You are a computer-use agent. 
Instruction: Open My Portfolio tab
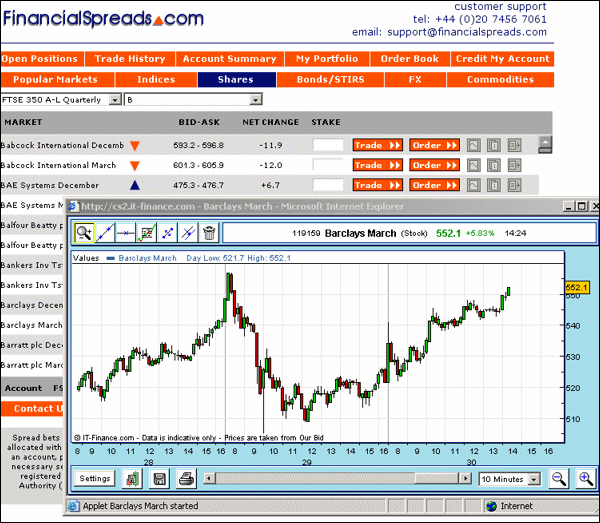click(327, 59)
